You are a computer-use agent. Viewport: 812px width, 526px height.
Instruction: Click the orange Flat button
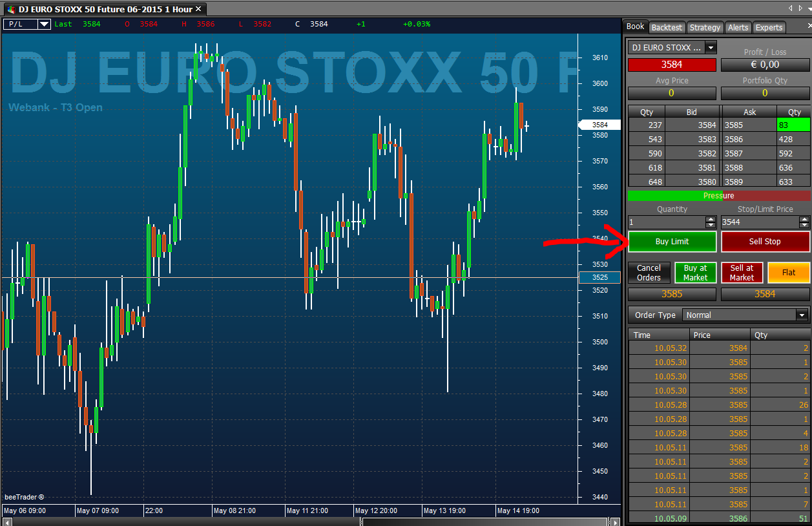(789, 273)
